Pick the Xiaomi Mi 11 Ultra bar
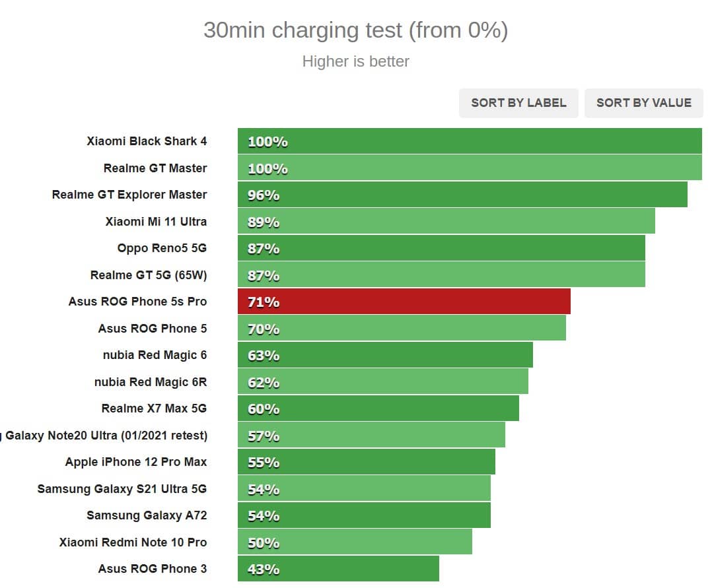This screenshot has width=712, height=588. coord(446,222)
